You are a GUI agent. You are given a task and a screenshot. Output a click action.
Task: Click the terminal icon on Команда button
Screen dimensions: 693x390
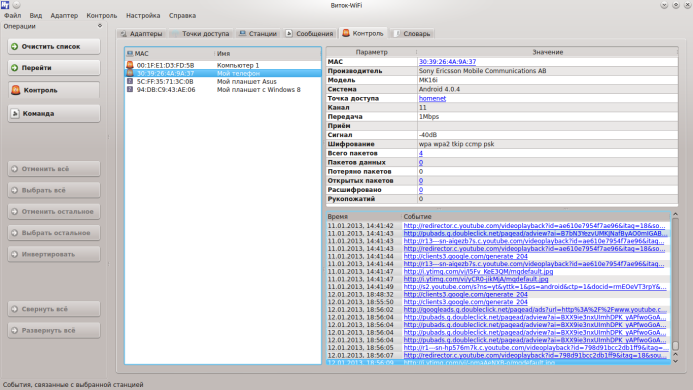(x=15, y=114)
